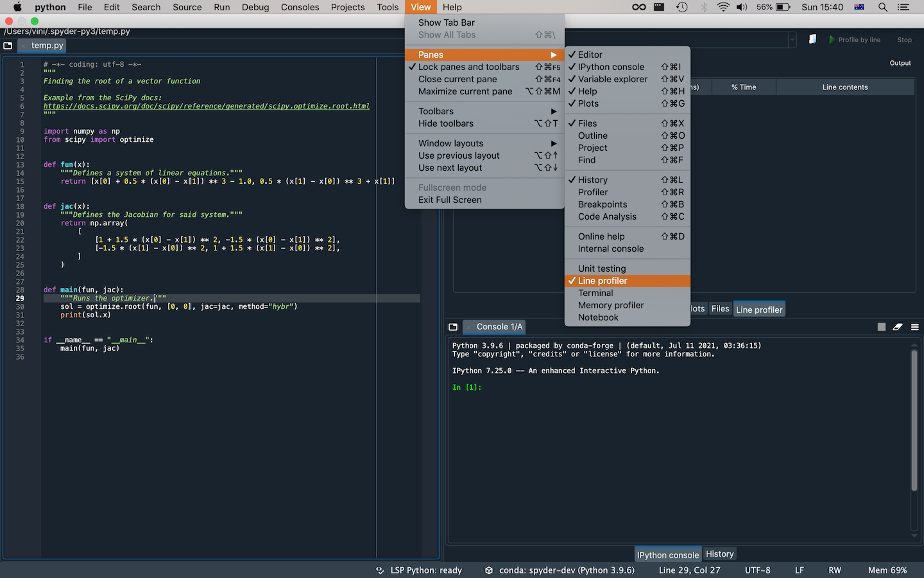Open the editor tab dropdown arrow
This screenshot has height=578, width=924.
coord(792,40)
